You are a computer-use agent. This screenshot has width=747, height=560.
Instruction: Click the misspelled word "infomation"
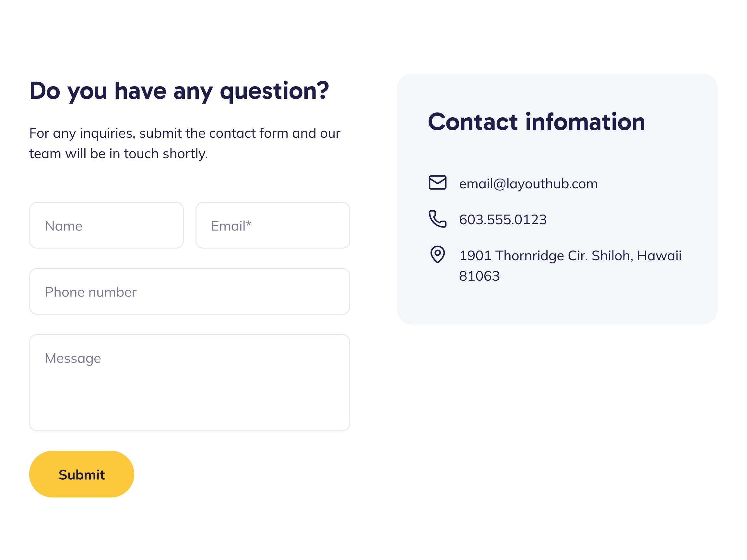click(x=585, y=122)
